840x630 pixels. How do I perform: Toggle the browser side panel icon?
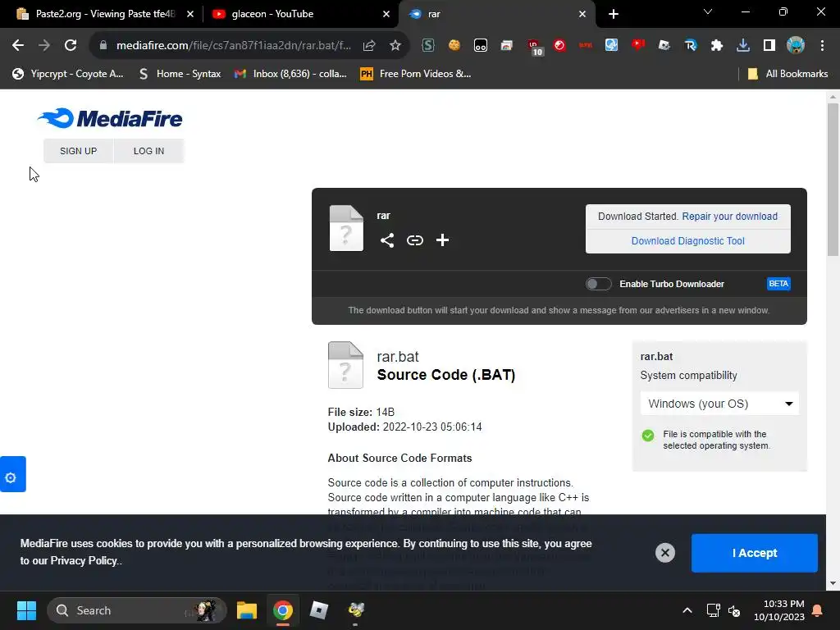tap(769, 46)
